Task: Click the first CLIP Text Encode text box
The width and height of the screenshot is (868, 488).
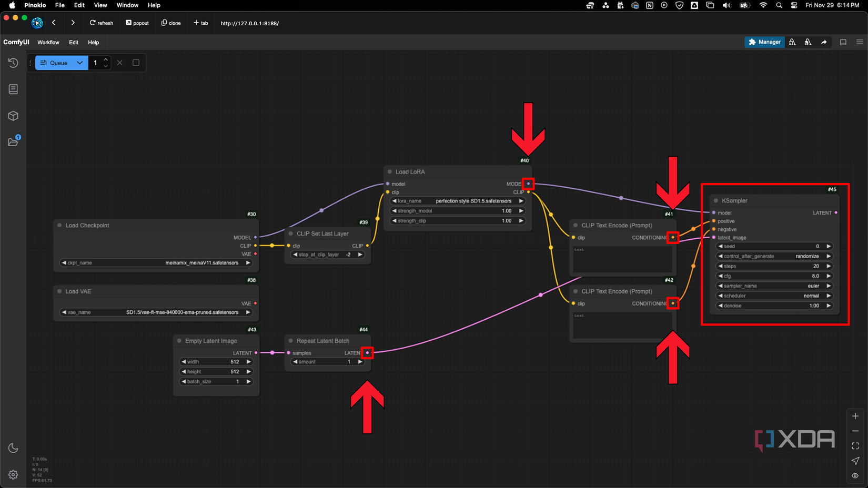Action: [621, 258]
